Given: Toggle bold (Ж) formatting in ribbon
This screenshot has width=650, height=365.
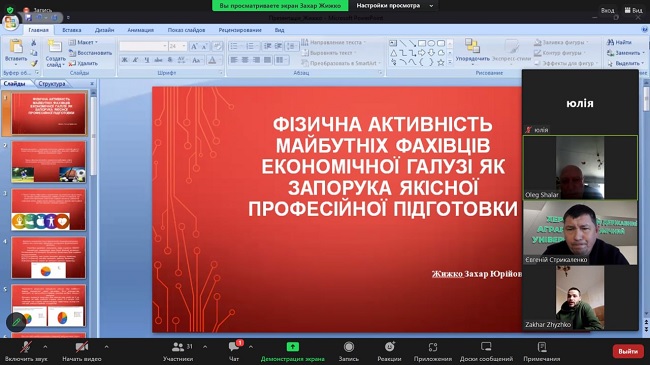Looking at the screenshot, I should point(124,60).
